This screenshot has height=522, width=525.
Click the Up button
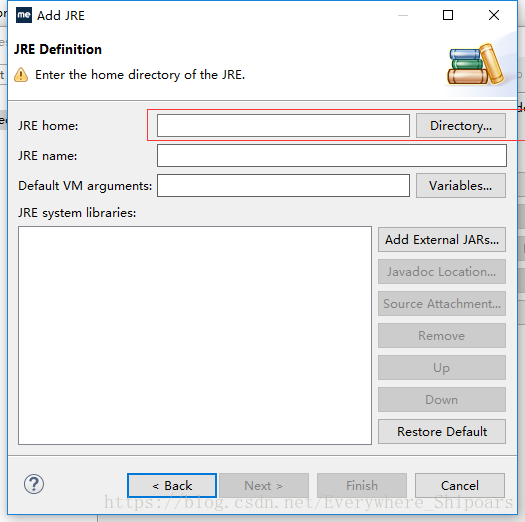(442, 368)
